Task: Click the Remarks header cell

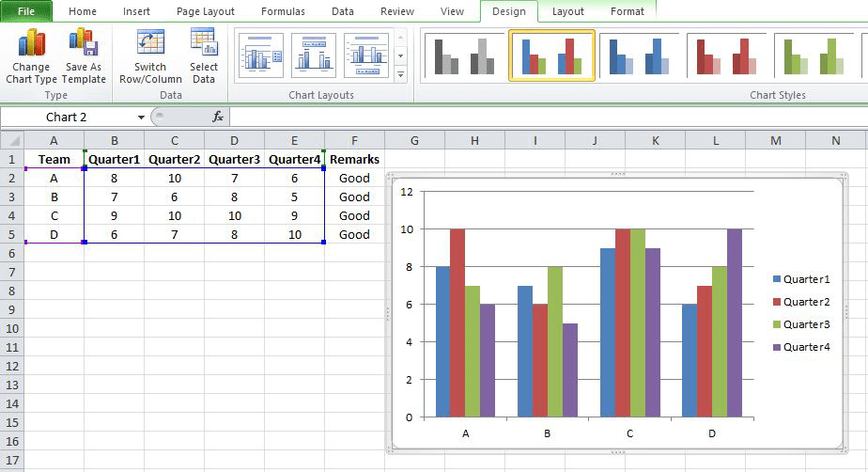Action: pos(354,160)
